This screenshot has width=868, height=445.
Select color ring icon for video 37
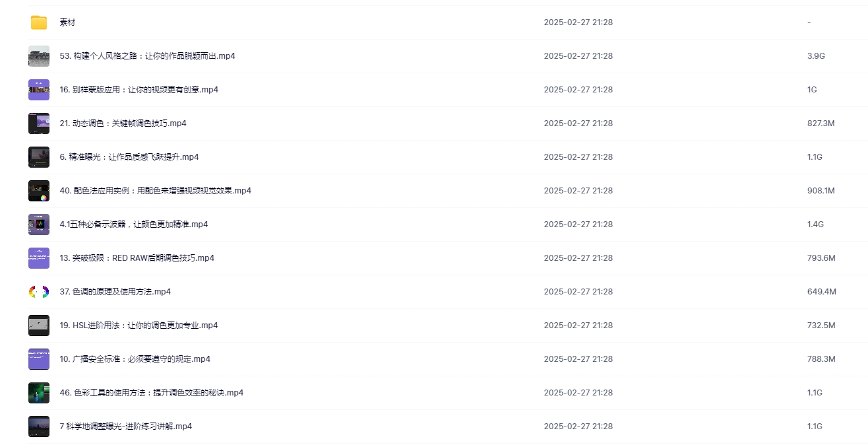click(39, 292)
